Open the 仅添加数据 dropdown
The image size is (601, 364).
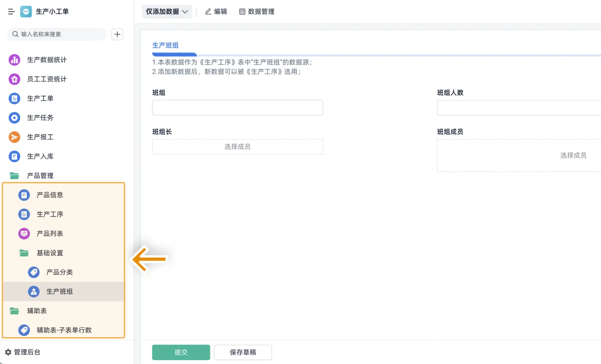pos(167,12)
